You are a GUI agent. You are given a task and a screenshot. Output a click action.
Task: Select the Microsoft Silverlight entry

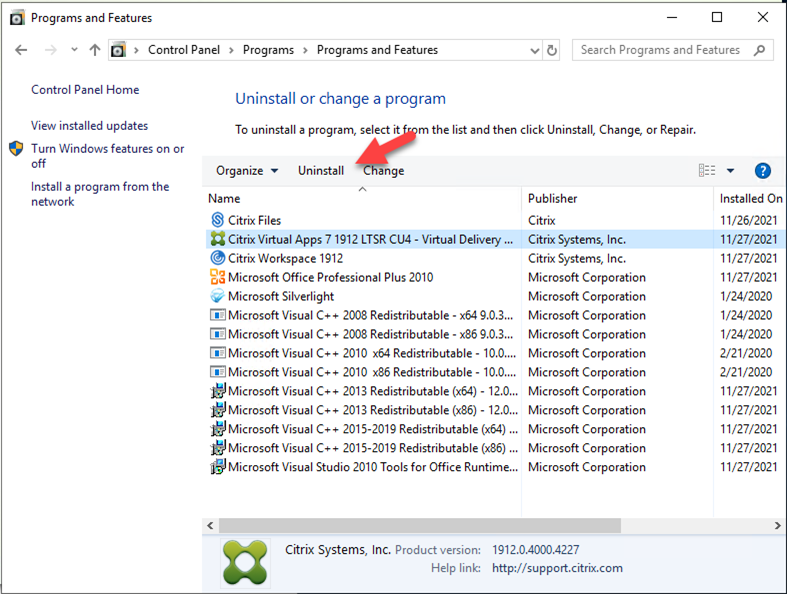coord(281,296)
